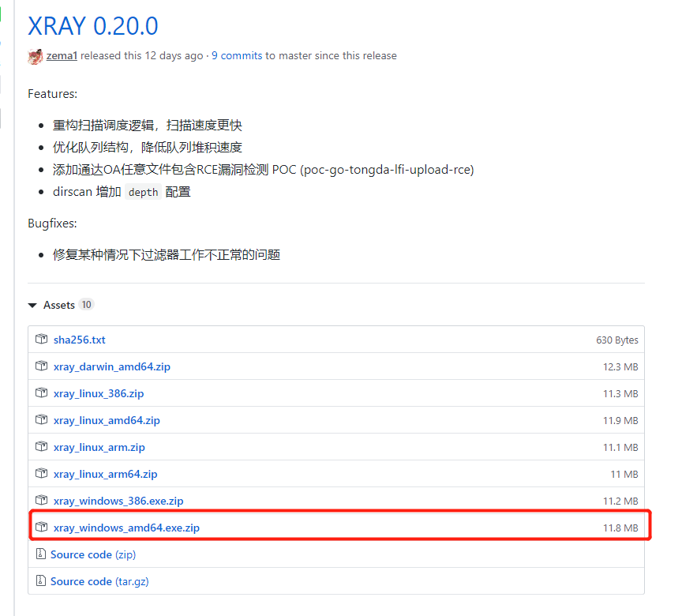Click the Bugfixes: heading
Screen dimensions: 682x616
click(x=52, y=223)
